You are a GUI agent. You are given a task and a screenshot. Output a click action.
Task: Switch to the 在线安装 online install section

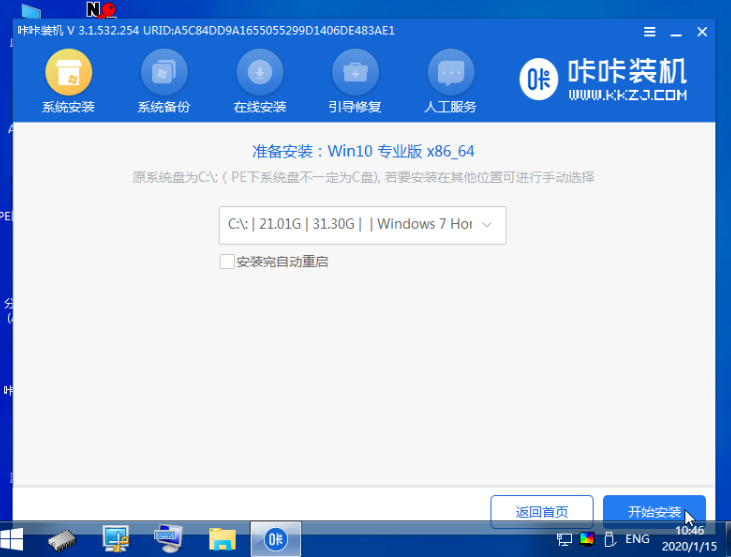click(260, 82)
